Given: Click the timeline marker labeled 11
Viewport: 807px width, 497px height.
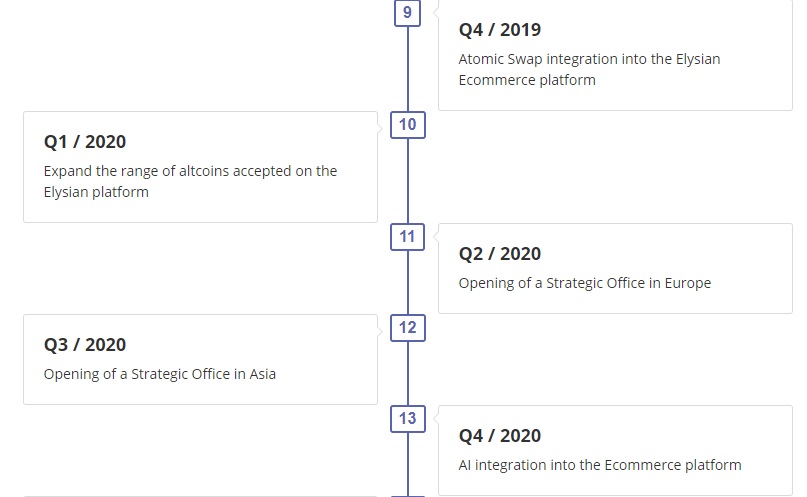Looking at the screenshot, I should [x=407, y=237].
